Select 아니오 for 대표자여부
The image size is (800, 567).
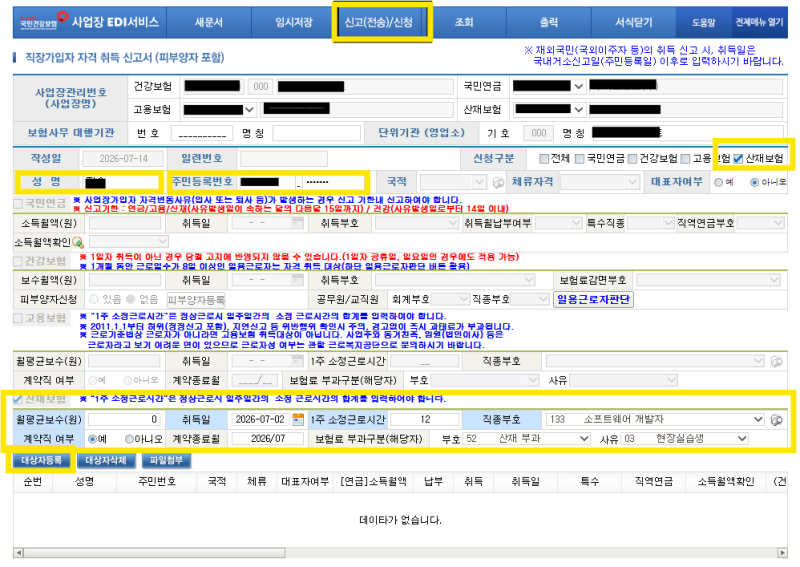pyautogui.click(x=755, y=182)
